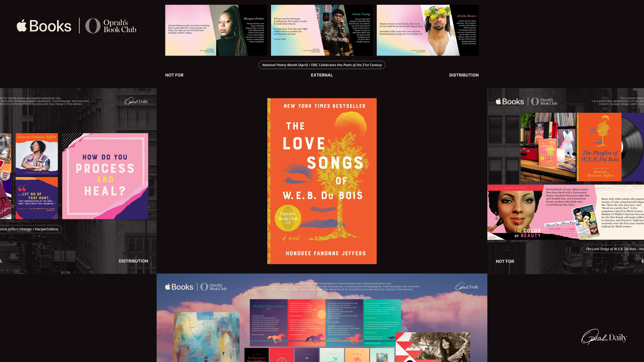Open the Jericho Brown poetry card
The image size is (644, 362).
pyautogui.click(x=428, y=30)
